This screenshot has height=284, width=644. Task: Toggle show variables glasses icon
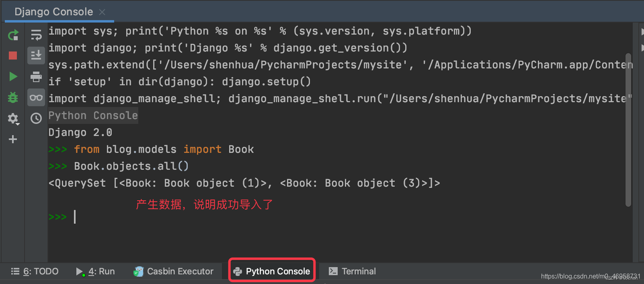[x=36, y=97]
